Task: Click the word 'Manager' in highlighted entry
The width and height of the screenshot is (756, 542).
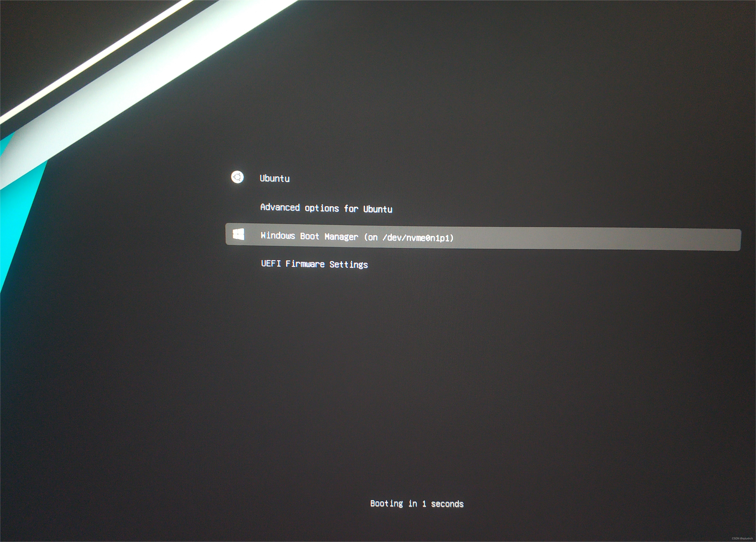Action: tap(341, 237)
